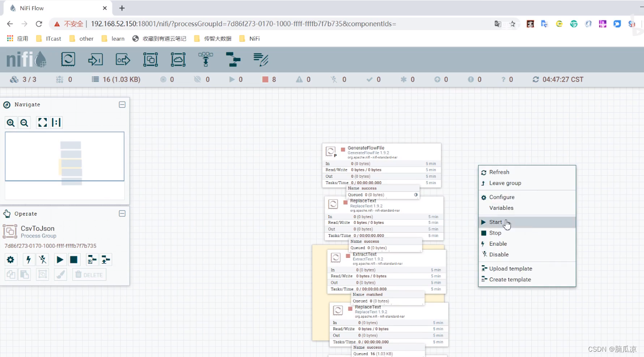This screenshot has width=644, height=357.
Task: Click the 'matched' connection label
Action: 388,298
